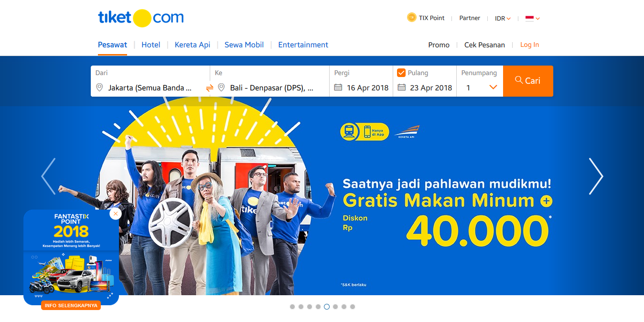Click the orange Cari search button
The height and width of the screenshot is (322, 644).
[x=528, y=81]
